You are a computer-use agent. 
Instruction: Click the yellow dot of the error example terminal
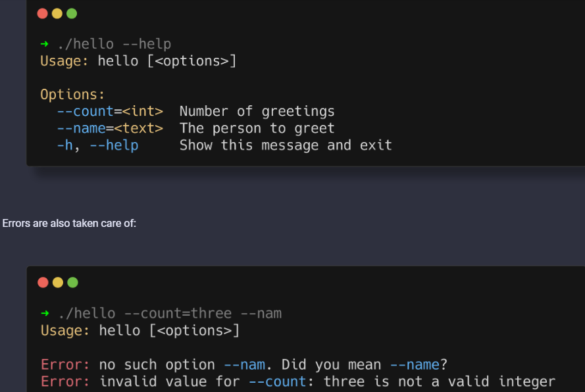57,282
